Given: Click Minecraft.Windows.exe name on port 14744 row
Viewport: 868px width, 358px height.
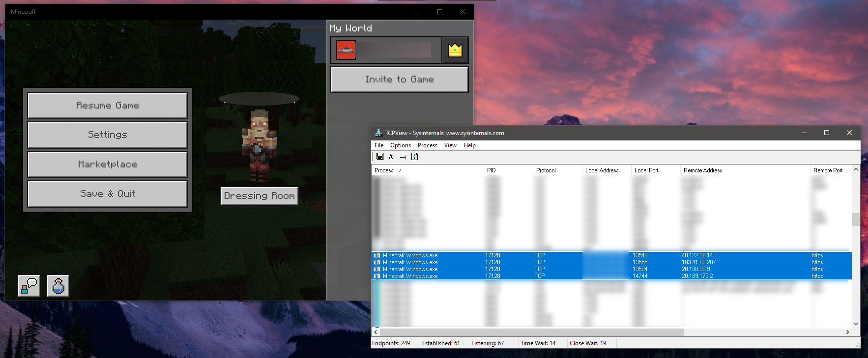Looking at the screenshot, I should pos(410,276).
